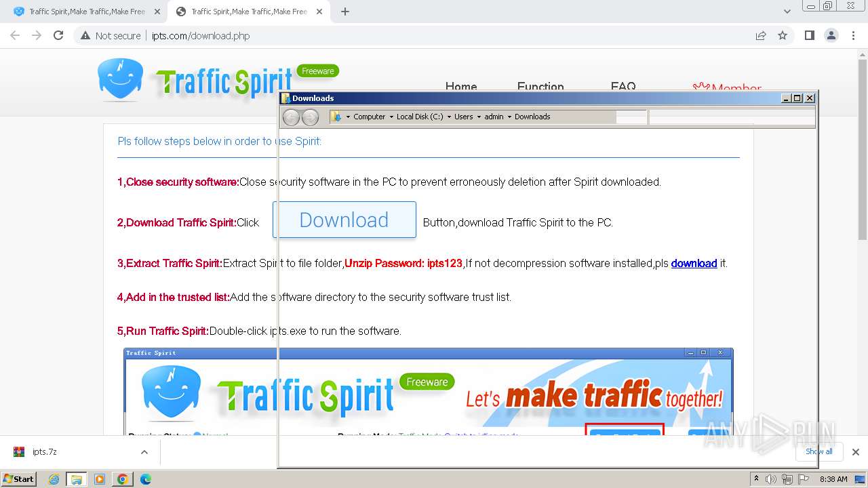
Task: Click the Traffic Spirit mascot logo
Action: point(120,79)
